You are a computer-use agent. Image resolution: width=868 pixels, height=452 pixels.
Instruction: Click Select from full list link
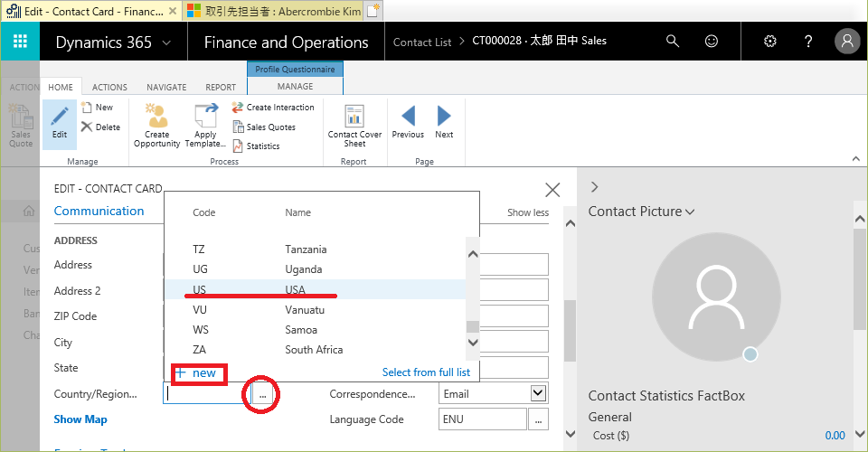pyautogui.click(x=426, y=372)
